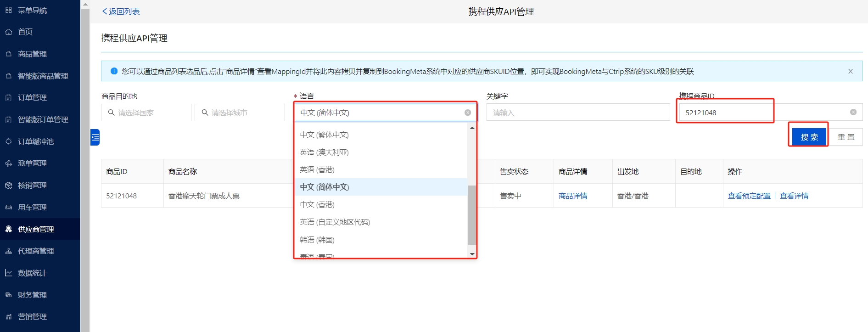This screenshot has width=868, height=332.
Task: Click the language list scrollbar thumb
Action: pos(472,215)
